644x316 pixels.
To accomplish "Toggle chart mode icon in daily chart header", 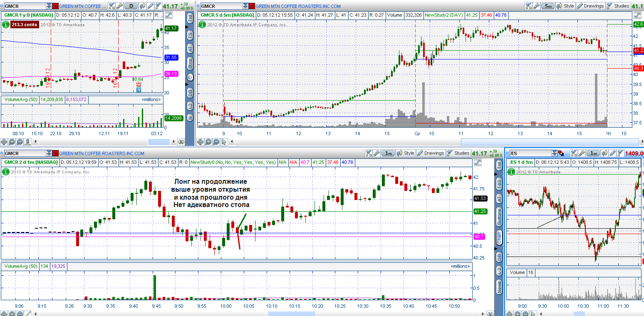I will [169, 15].
